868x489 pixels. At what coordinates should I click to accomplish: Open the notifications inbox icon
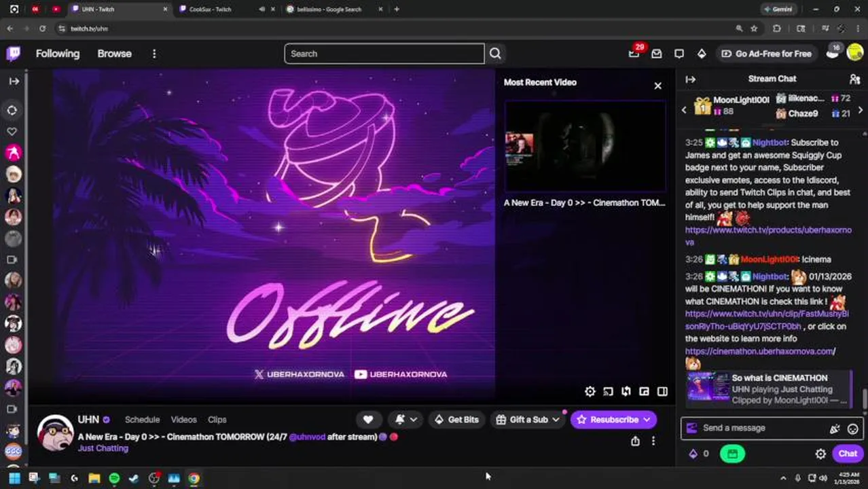coord(657,54)
